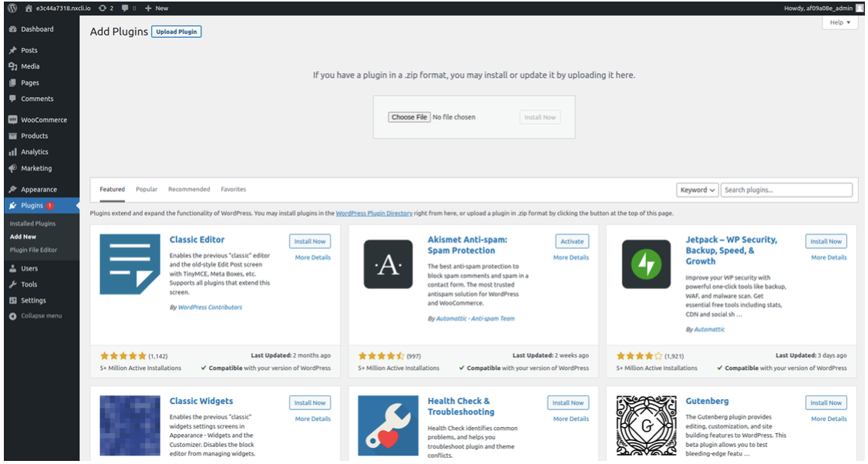Click the Jetpack plugin logo
This screenshot has height=464, width=868.
(x=646, y=264)
